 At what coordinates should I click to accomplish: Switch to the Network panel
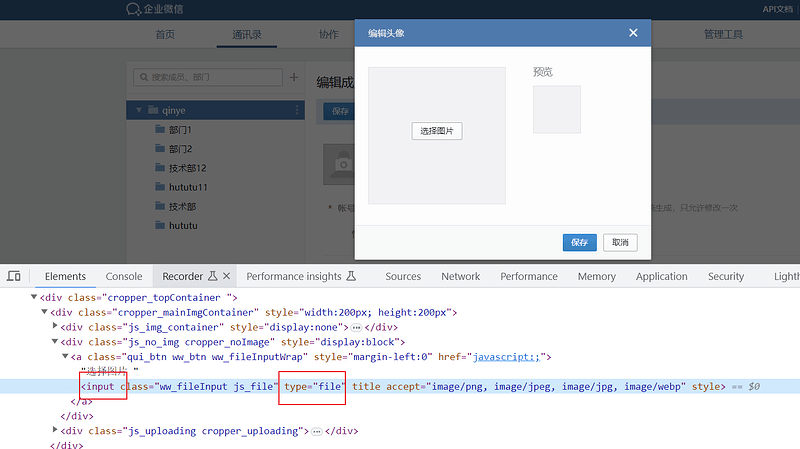(x=461, y=276)
